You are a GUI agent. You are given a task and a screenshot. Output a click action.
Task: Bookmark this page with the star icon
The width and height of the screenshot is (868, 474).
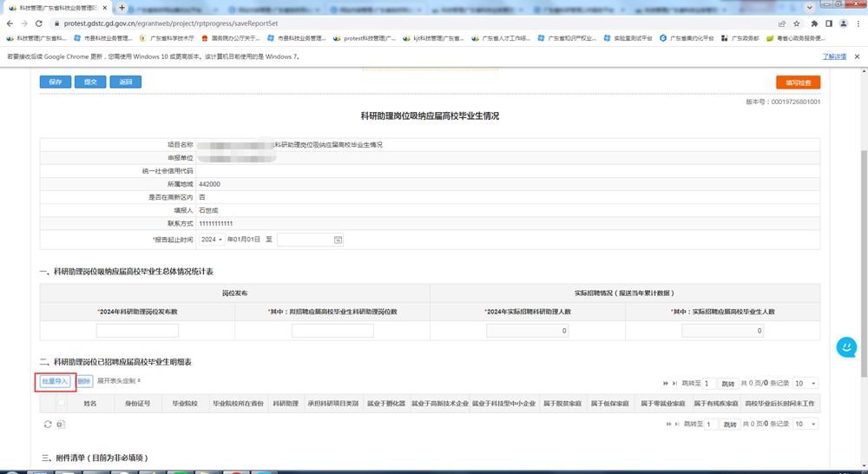coord(797,23)
